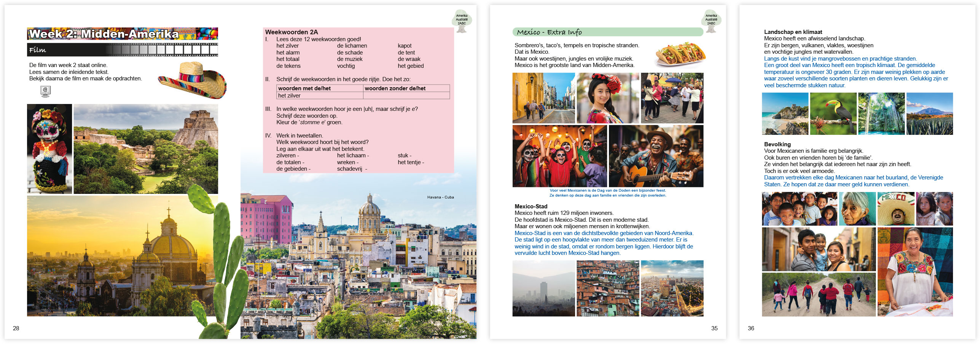Image resolution: width=980 pixels, height=344 pixels.
Task: Select the Film filmstrip banner
Action: pos(123,50)
